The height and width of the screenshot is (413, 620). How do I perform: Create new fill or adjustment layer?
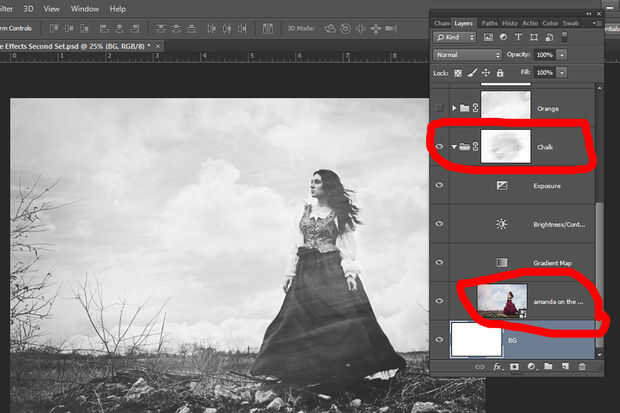pos(531,367)
